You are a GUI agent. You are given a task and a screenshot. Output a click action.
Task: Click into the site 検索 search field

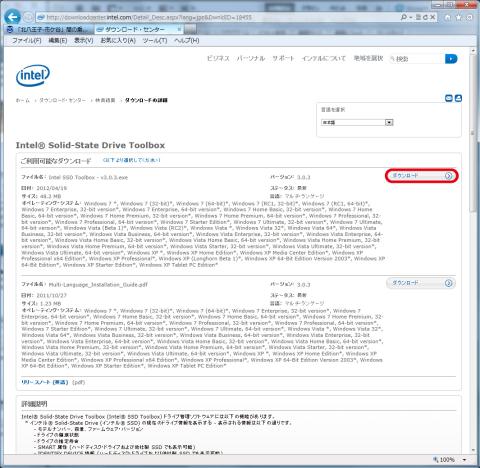[417, 59]
